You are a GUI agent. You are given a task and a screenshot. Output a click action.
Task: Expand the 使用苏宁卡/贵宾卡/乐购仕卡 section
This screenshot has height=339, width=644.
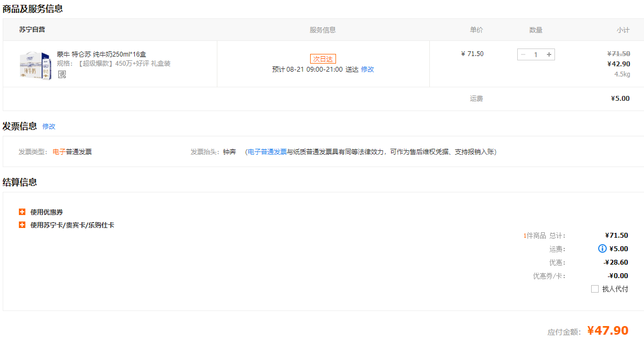tap(66, 225)
